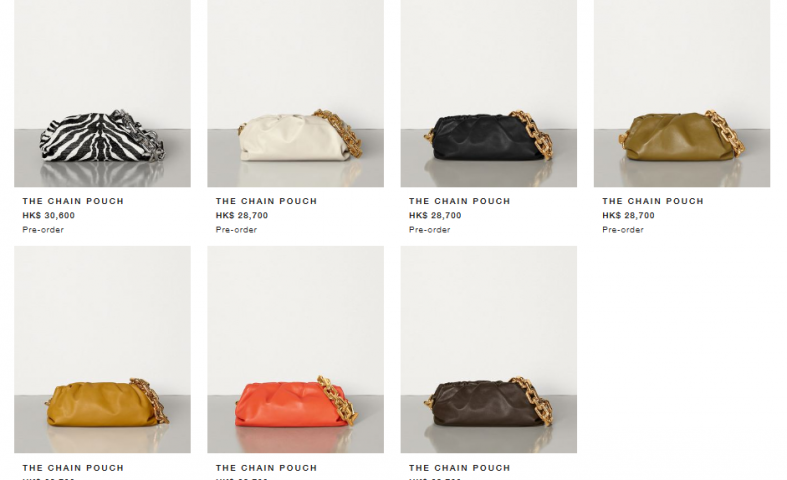787x480 pixels.
Task: Open the zebra print Chain Pouch image
Action: 102,93
